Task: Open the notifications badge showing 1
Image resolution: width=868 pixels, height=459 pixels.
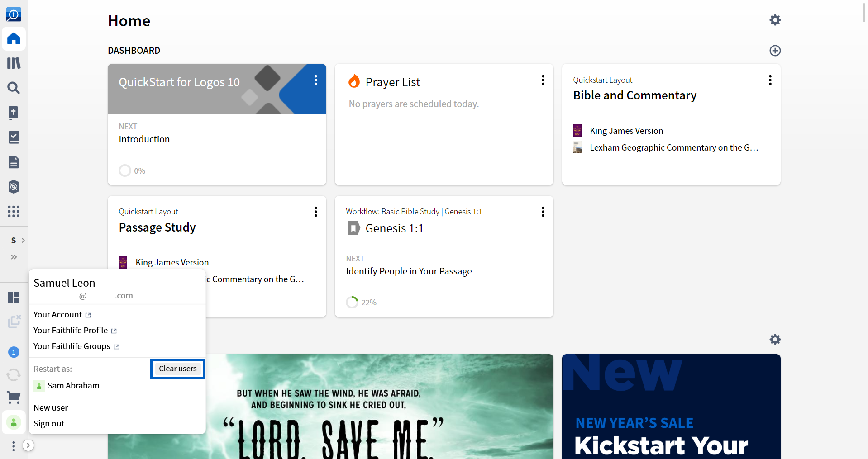Action: coord(14,352)
